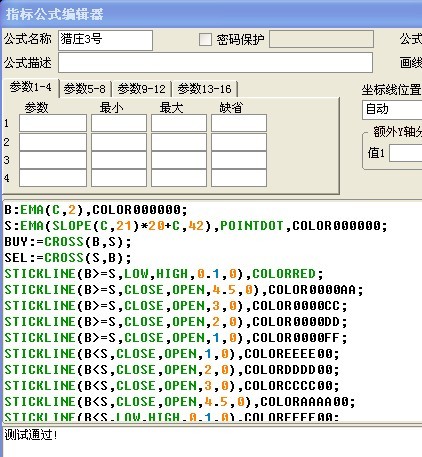Click the 测试通过! message in output pane
This screenshot has height=457, width=422.
(31, 435)
